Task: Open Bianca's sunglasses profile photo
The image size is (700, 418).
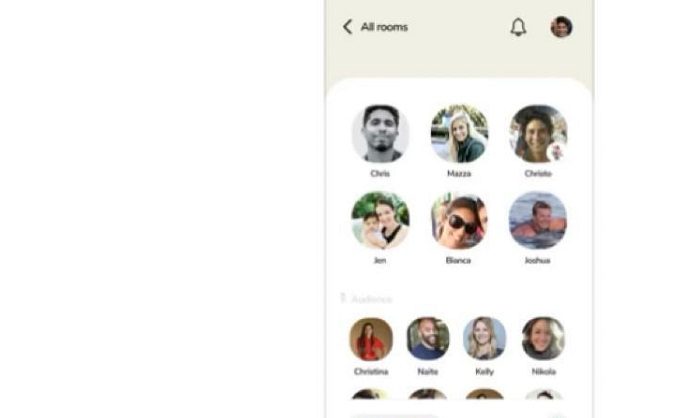Action: point(459,220)
